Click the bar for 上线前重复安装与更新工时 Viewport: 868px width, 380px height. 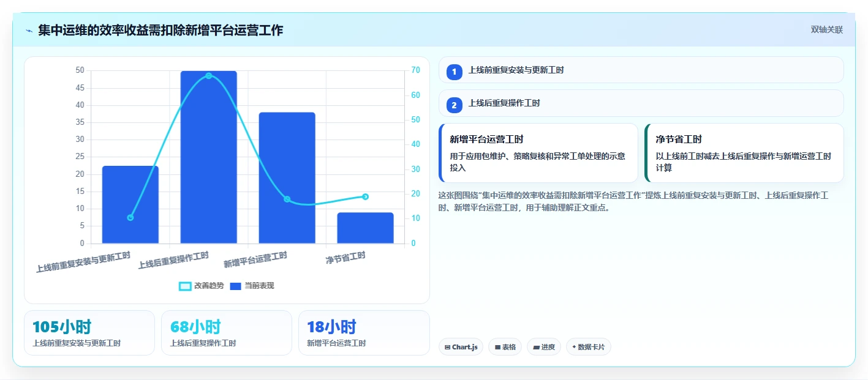coord(130,204)
